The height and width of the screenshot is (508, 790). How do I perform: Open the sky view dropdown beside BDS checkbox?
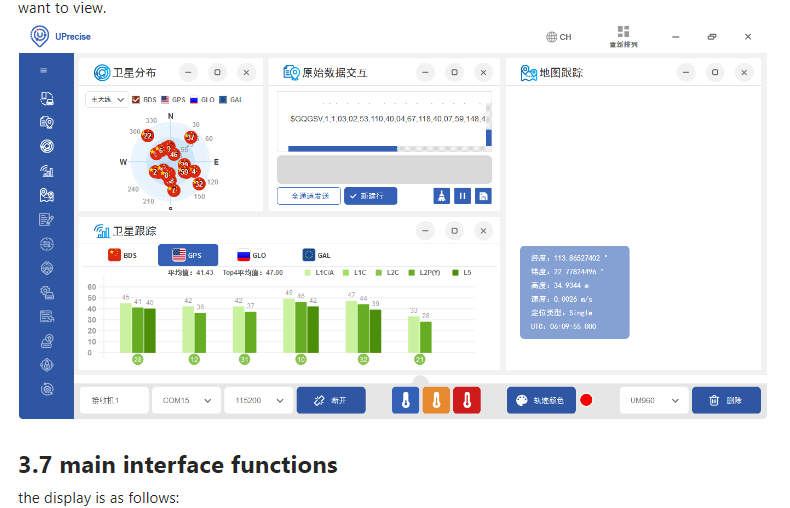[106, 99]
